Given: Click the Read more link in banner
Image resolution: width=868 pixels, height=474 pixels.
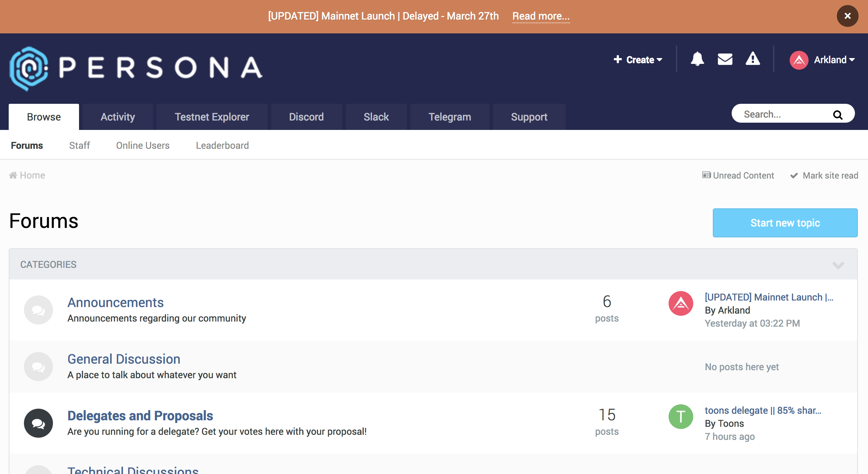Looking at the screenshot, I should (540, 16).
